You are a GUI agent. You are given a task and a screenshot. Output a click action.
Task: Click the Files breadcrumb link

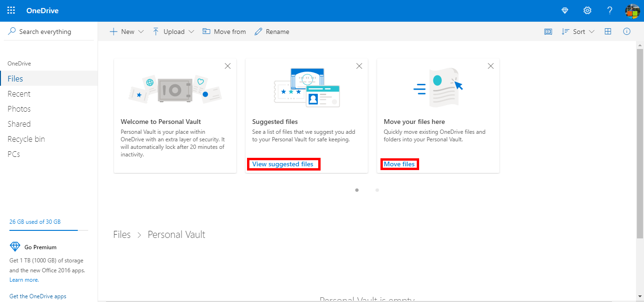tap(122, 235)
